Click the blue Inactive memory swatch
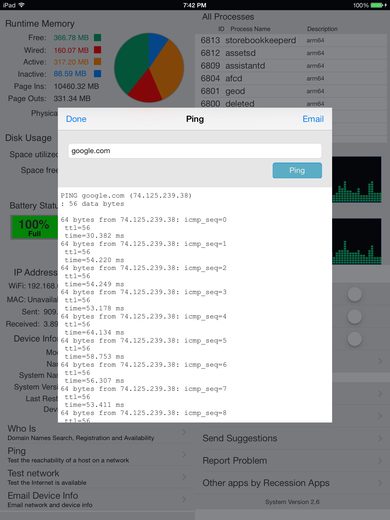 98,74
